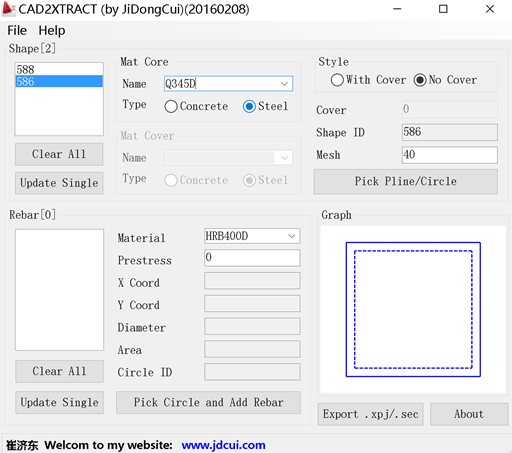Click the About button
The height and width of the screenshot is (453, 512).
[x=469, y=414]
